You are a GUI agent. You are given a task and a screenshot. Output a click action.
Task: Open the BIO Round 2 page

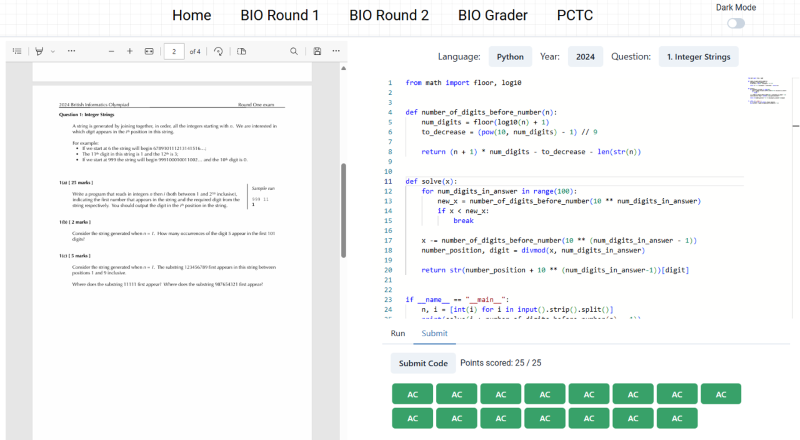[389, 15]
